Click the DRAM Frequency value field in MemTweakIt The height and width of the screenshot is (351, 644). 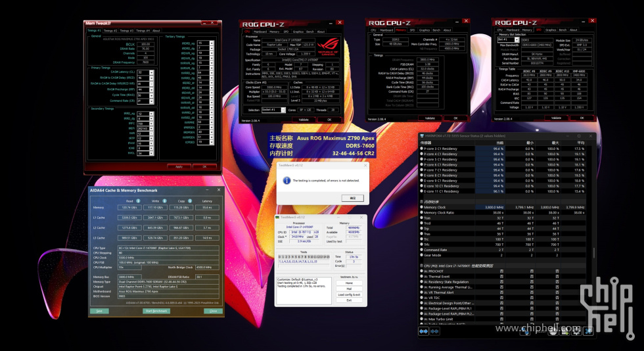[145, 62]
